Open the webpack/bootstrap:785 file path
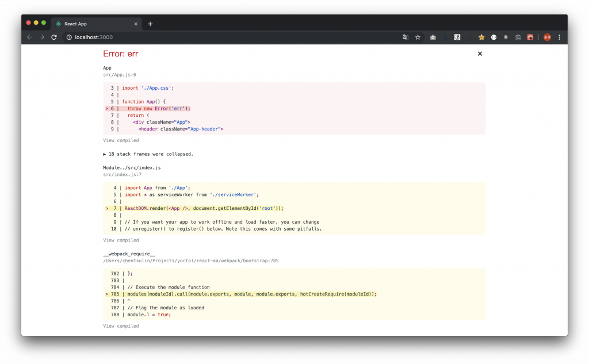Image resolution: width=589 pixels, height=364 pixels. pos(191,260)
